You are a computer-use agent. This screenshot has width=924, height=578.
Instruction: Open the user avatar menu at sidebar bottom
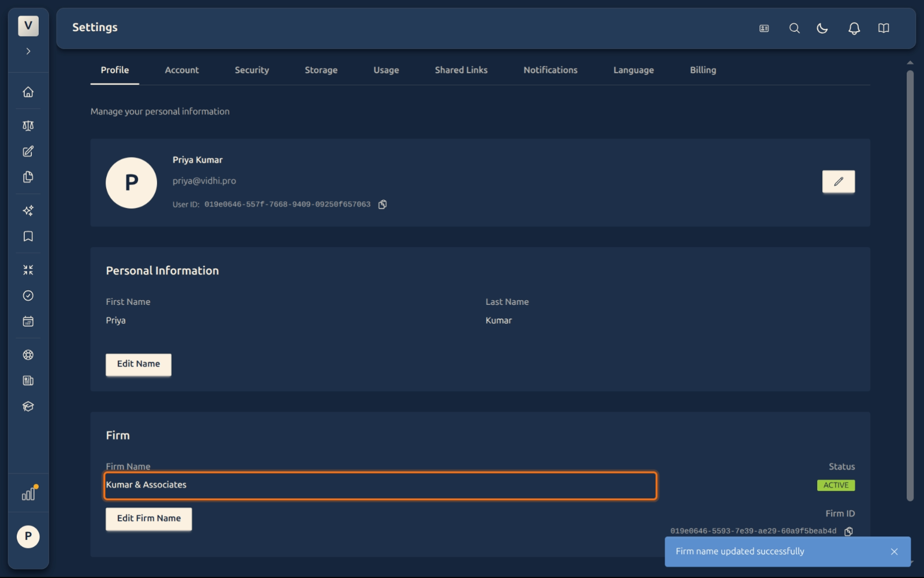tap(28, 536)
